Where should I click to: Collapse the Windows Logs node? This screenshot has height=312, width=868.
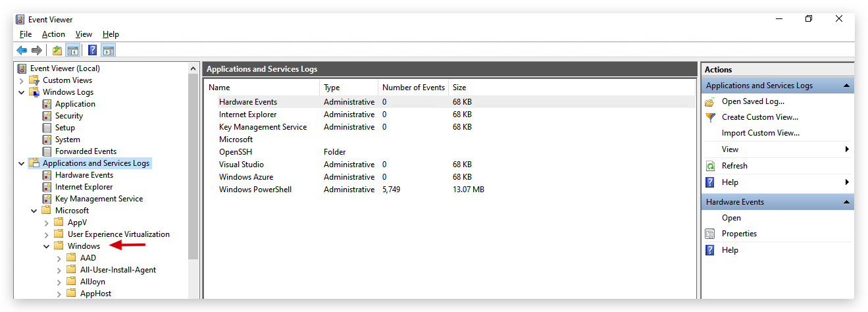[x=21, y=92]
